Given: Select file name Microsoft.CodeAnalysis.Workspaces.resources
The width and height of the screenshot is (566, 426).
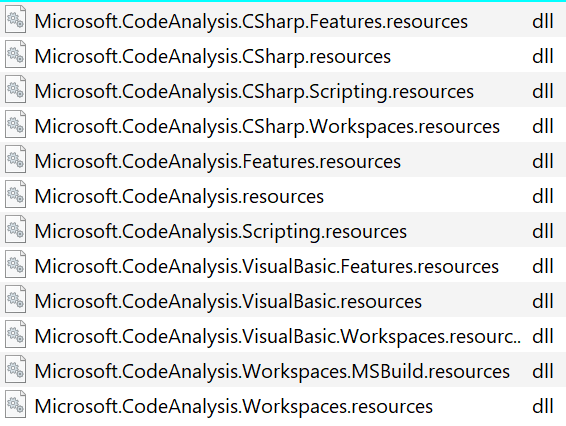Looking at the screenshot, I should (234, 407).
